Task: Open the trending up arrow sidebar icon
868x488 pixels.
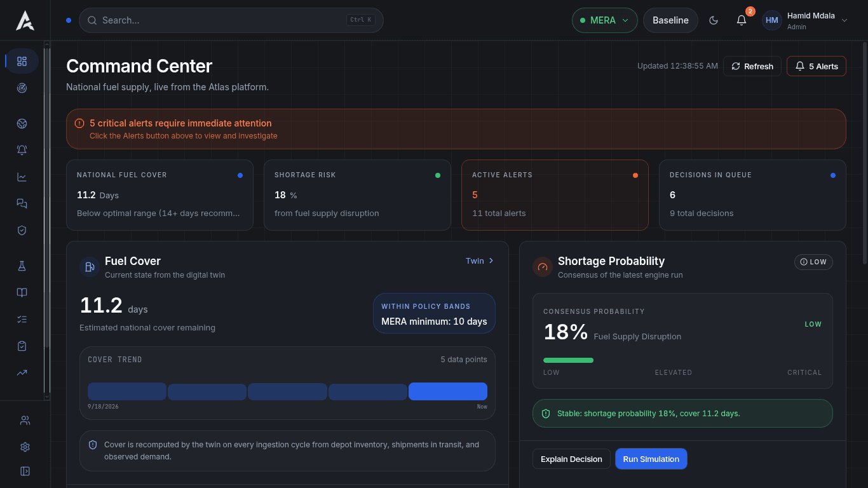Action: tap(22, 373)
